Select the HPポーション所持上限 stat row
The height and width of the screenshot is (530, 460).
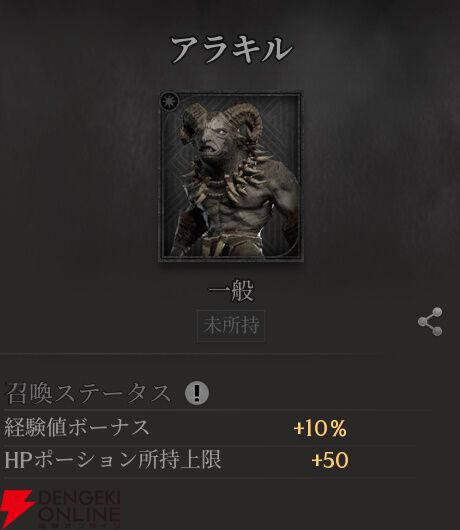(x=216, y=460)
